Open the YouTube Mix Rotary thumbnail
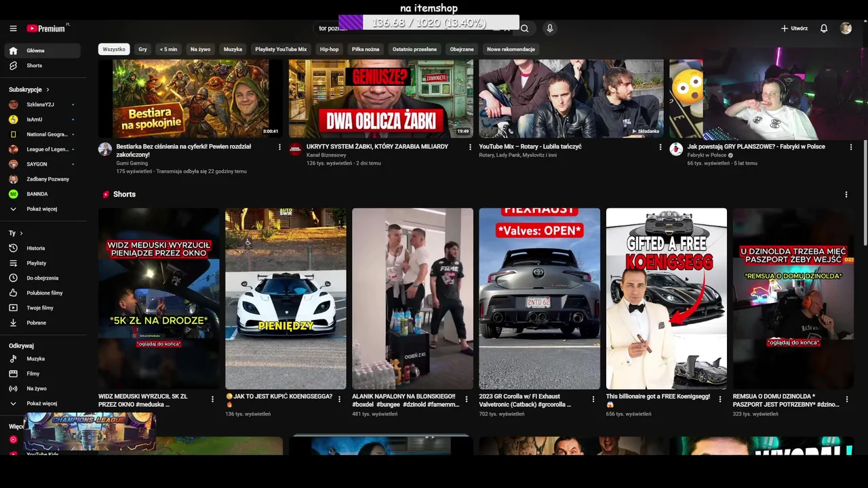Screen dimensions: 868x488 571,99
